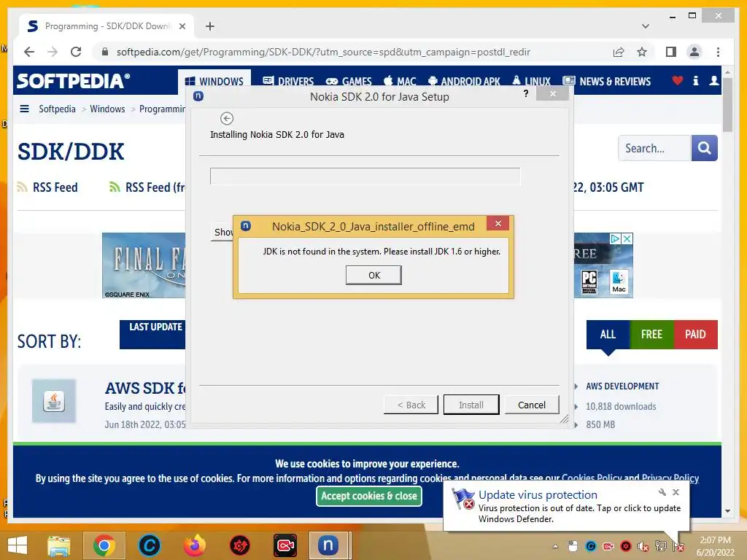The width and height of the screenshot is (747, 560).
Task: Open the Softpedia hamburger menu
Action: click(x=24, y=109)
